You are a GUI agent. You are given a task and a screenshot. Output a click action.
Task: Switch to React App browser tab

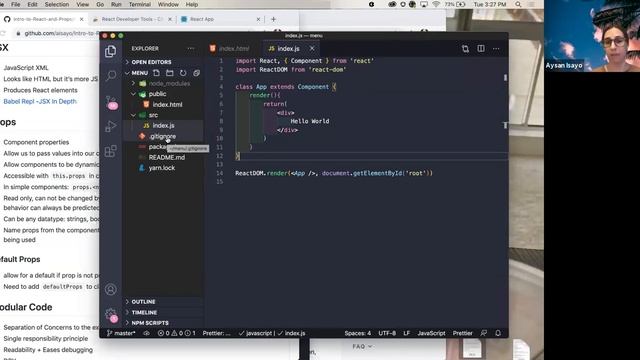point(202,19)
